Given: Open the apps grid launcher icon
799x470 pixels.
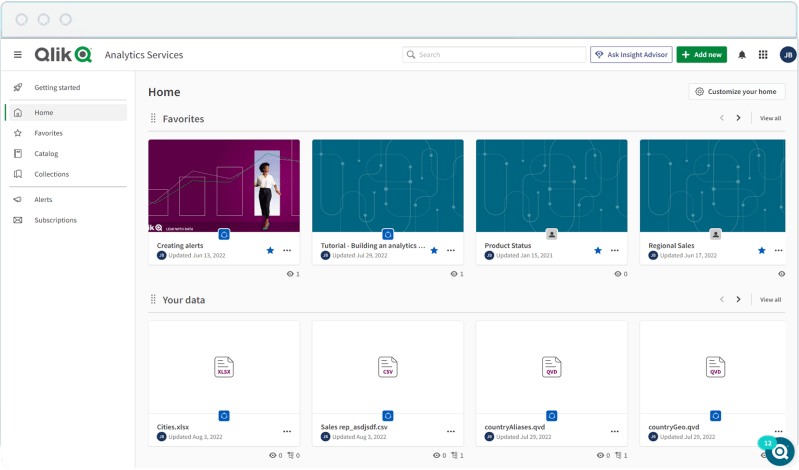Looking at the screenshot, I should click(x=763, y=55).
